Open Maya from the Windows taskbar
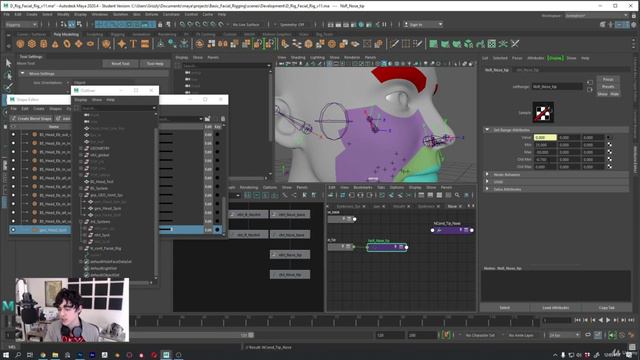 (x=166, y=355)
